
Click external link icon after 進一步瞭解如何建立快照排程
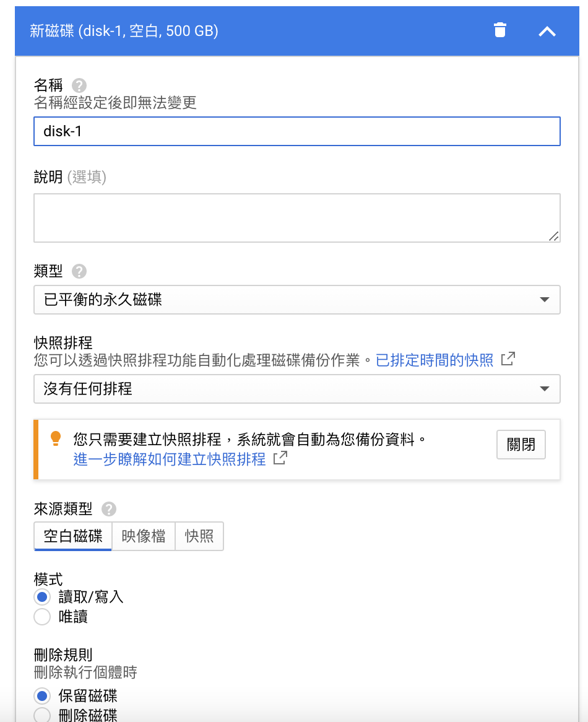pos(280,458)
